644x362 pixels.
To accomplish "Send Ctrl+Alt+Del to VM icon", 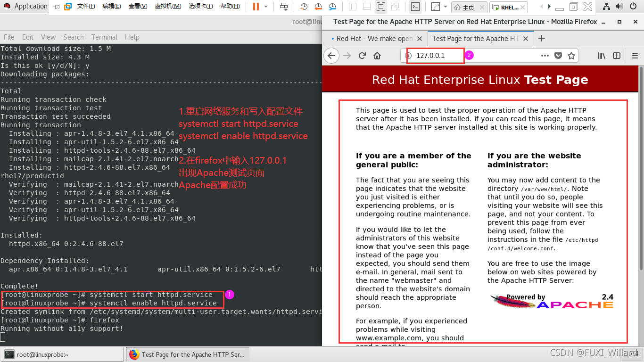I will coord(284,7).
